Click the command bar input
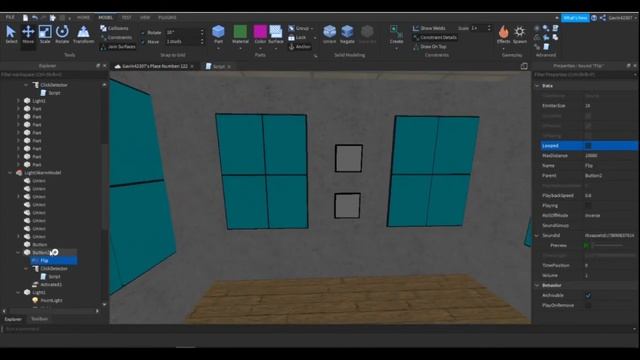 (x=318, y=329)
